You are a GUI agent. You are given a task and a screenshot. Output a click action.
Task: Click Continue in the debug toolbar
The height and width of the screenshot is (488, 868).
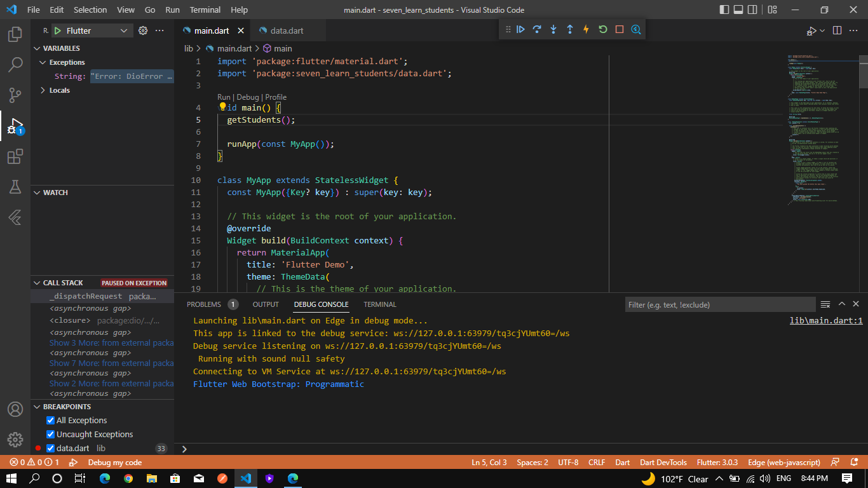pos(520,30)
